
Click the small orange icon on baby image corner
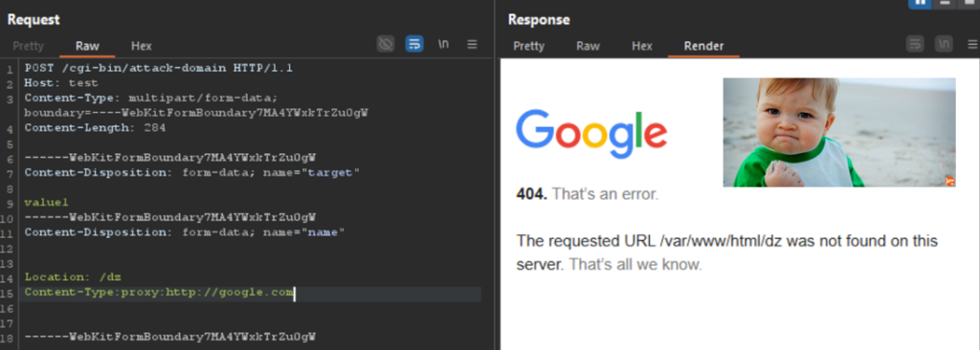[x=949, y=182]
